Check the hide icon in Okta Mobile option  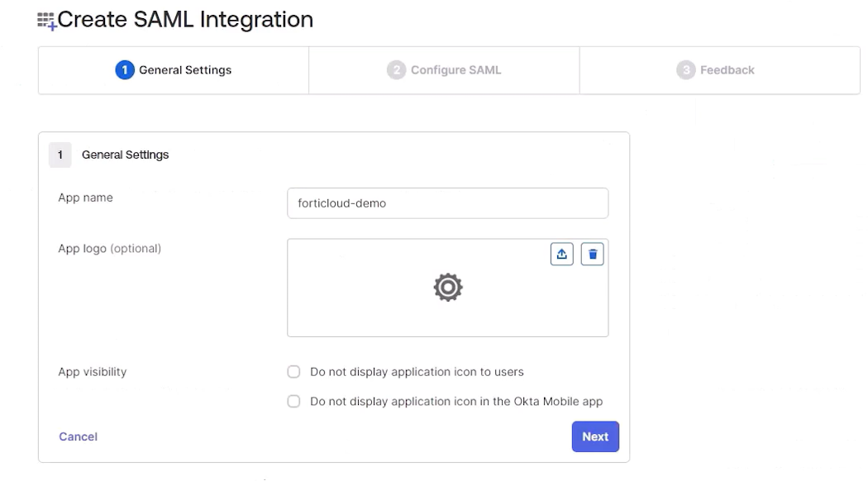293,402
